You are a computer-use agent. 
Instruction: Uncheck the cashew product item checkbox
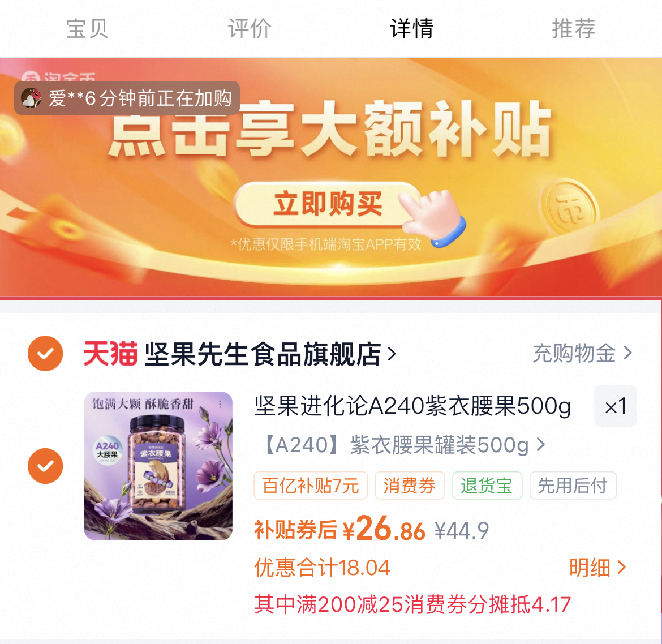pos(45,466)
